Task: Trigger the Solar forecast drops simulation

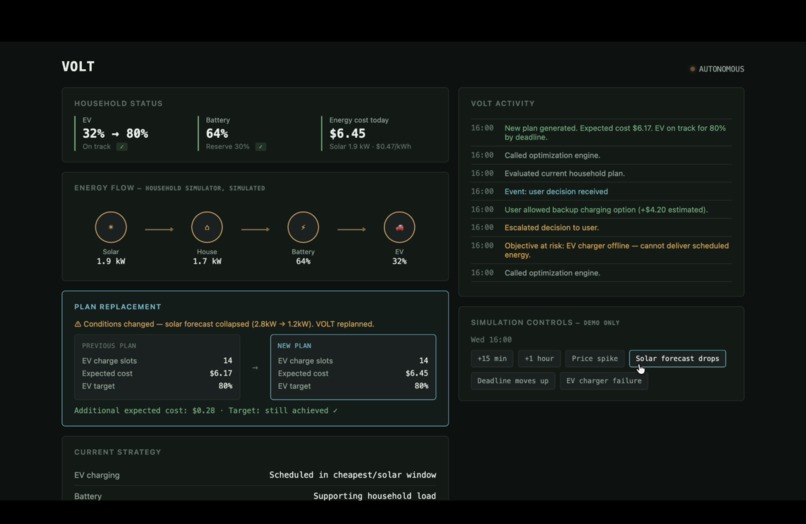Action: (677, 358)
